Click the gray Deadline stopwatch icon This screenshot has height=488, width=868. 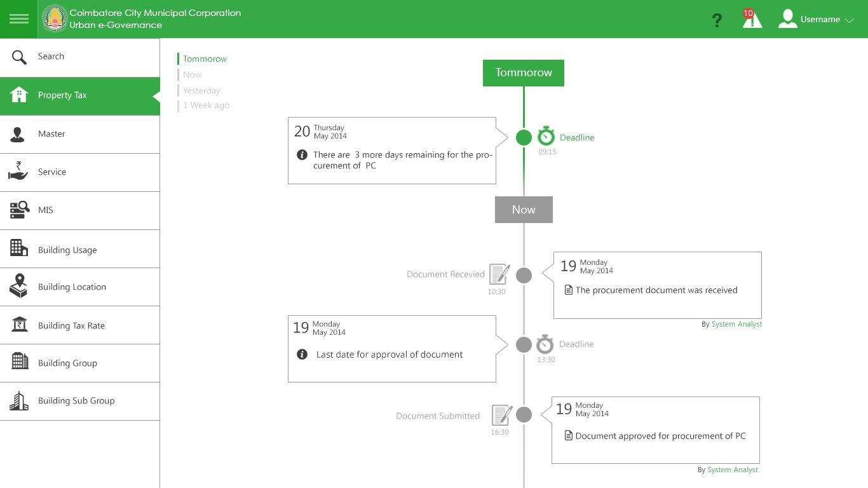[x=545, y=344]
